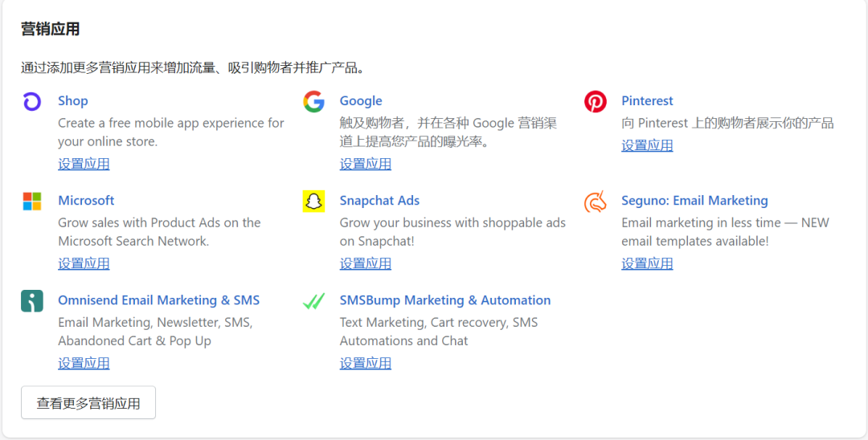The height and width of the screenshot is (440, 868).
Task: Open the Snapchat Ads title link
Action: (x=379, y=201)
